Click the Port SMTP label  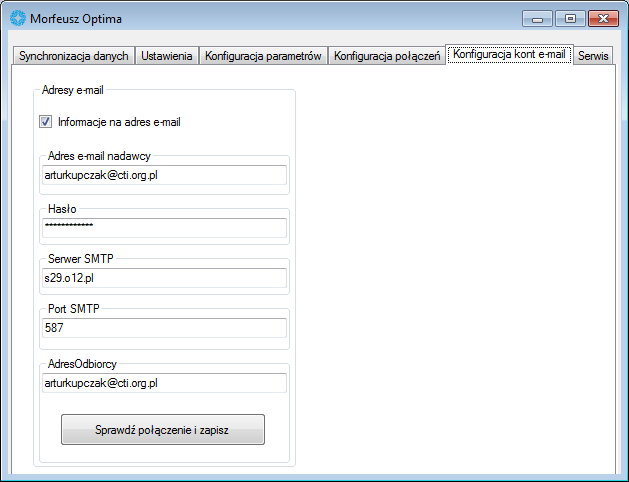74,309
